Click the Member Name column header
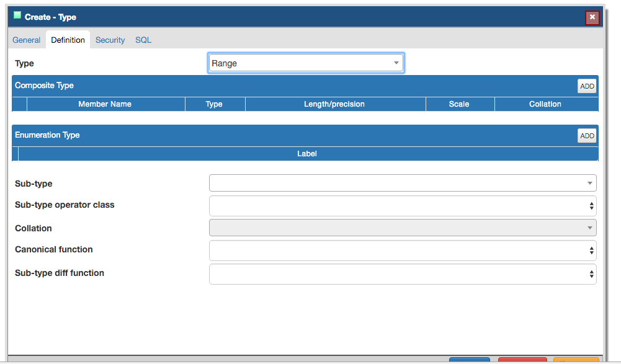621x364 pixels. pyautogui.click(x=105, y=104)
